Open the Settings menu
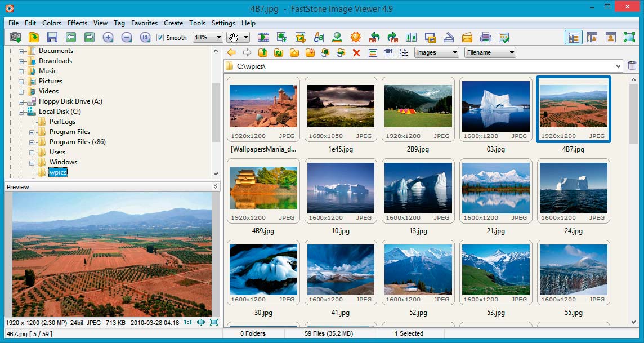 tap(223, 23)
